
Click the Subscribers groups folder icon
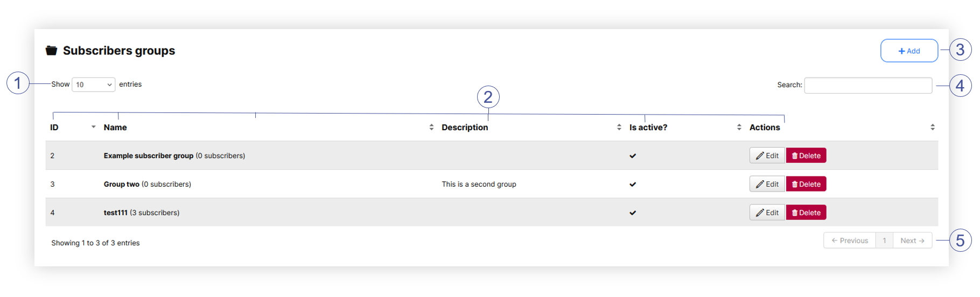click(51, 51)
